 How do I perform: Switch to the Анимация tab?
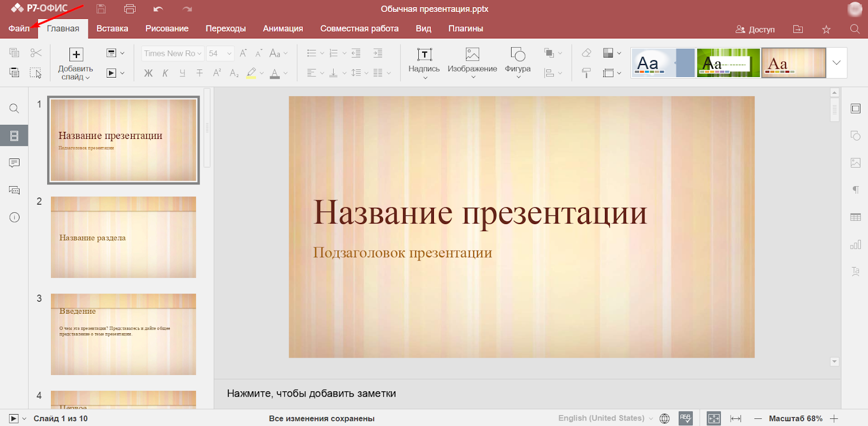[283, 29]
